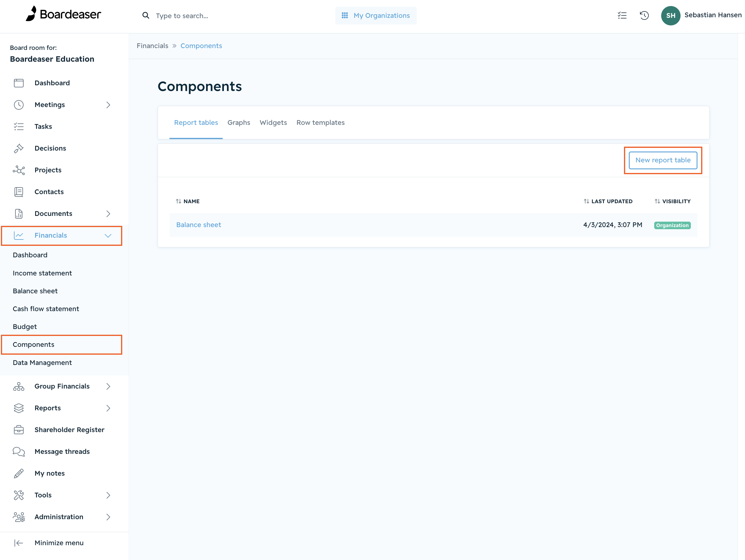The image size is (745, 560).
Task: Click the search magnifier icon
Action: click(146, 15)
